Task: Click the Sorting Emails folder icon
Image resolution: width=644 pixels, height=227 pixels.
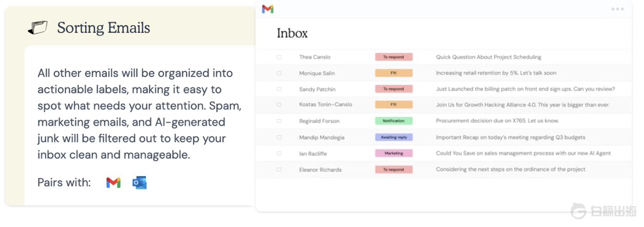Action: click(x=37, y=28)
